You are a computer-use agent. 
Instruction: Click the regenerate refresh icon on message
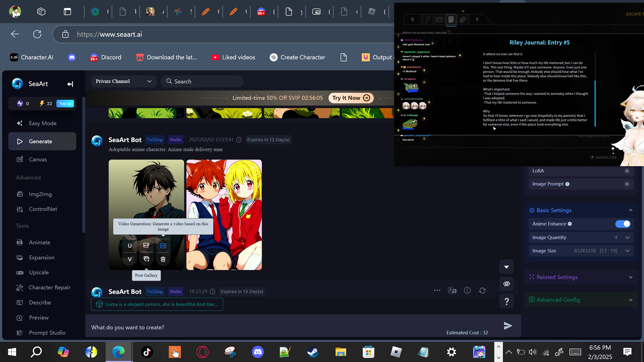(482, 290)
